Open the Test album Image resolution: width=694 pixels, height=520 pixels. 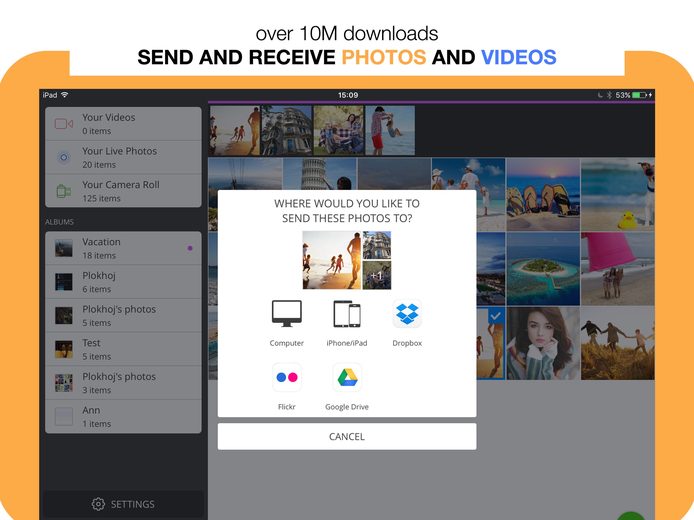[123, 349]
